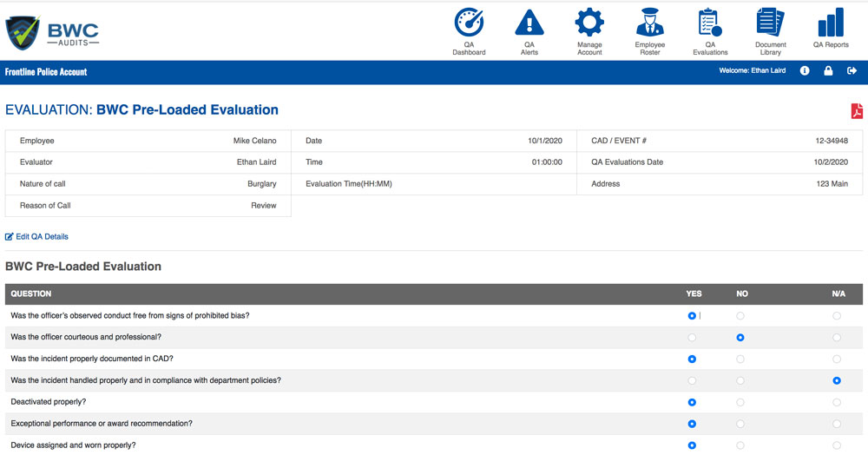Click Yes radio for documented in CAD

pos(692,359)
